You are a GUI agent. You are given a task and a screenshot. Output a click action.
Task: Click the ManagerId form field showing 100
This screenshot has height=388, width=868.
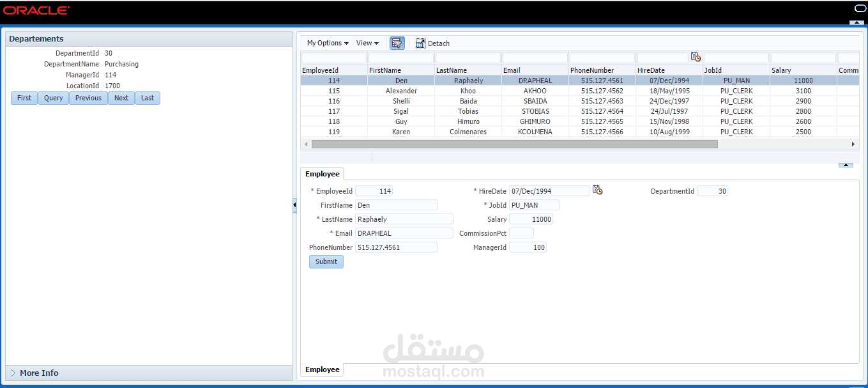point(528,247)
